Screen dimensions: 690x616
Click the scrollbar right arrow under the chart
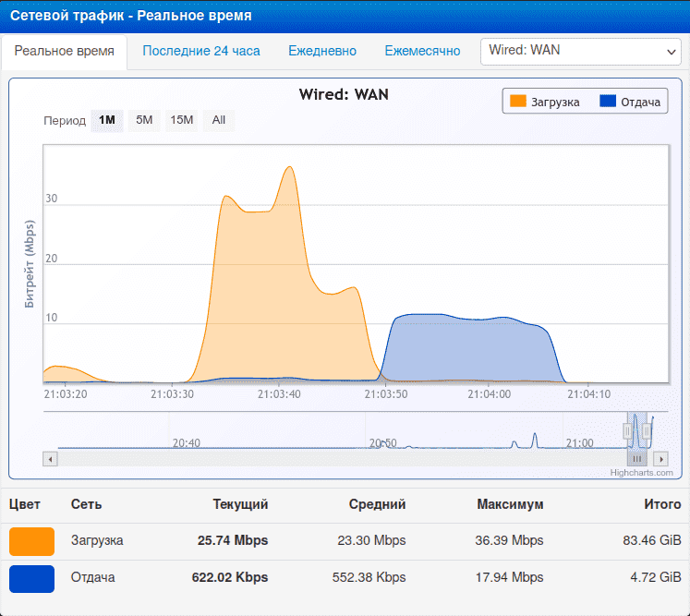(660, 458)
